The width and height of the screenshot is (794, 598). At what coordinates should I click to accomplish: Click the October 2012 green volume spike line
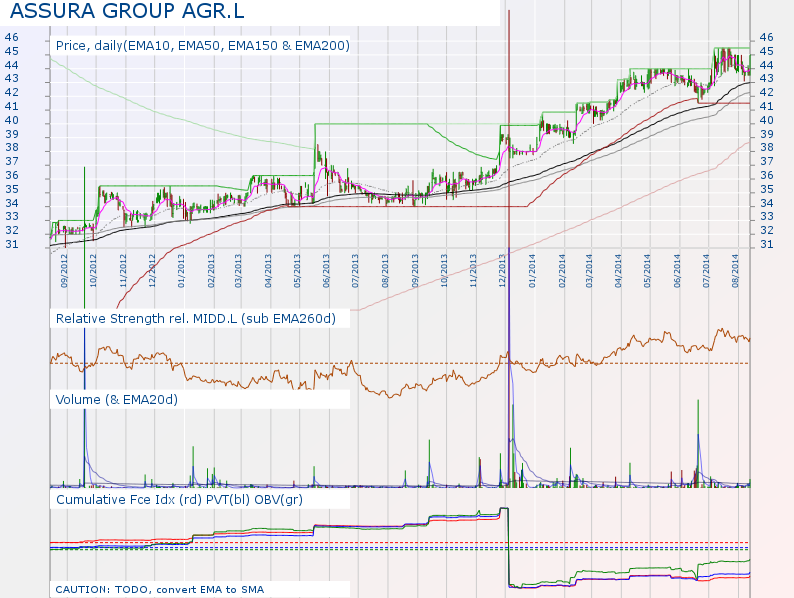(84, 327)
